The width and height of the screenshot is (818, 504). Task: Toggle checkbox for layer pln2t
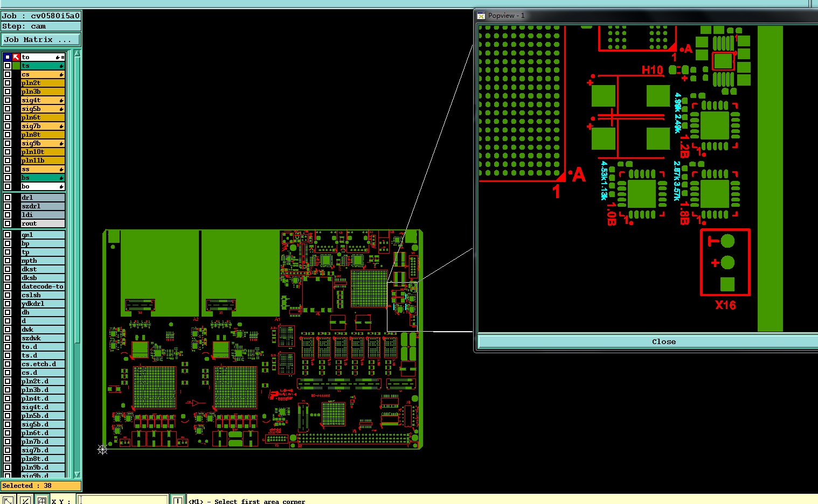(8, 83)
